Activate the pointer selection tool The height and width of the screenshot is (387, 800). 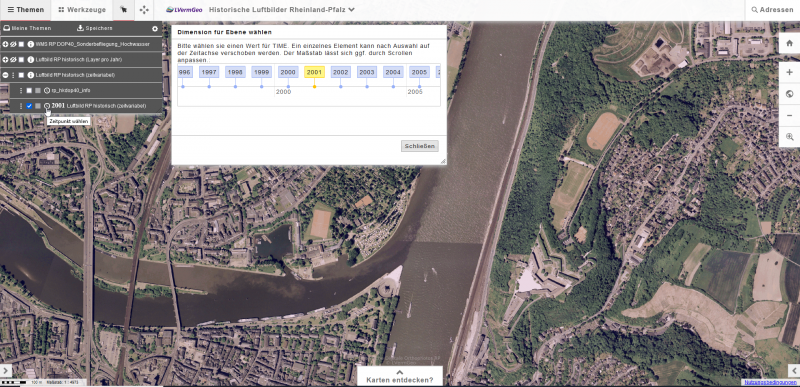(x=123, y=10)
